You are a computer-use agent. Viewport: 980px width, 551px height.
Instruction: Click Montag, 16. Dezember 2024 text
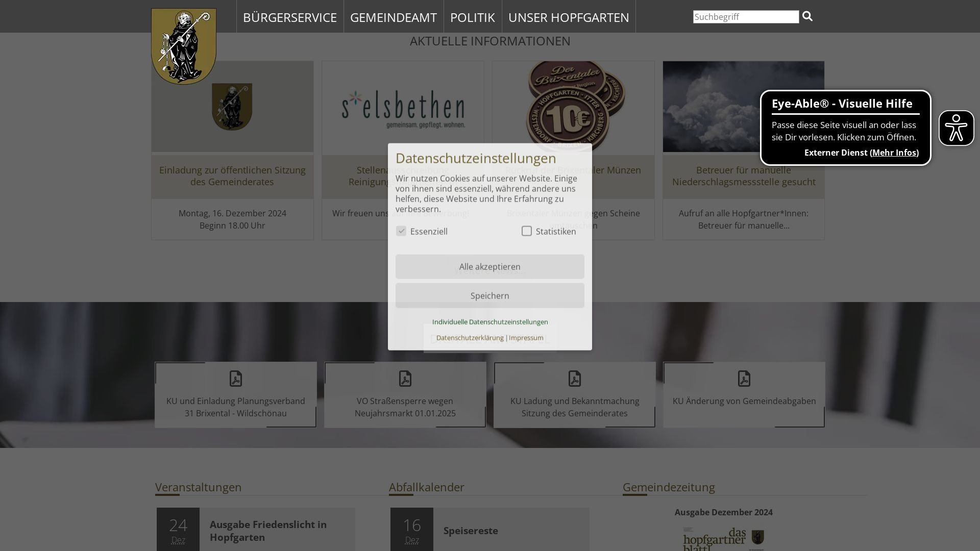point(232,213)
